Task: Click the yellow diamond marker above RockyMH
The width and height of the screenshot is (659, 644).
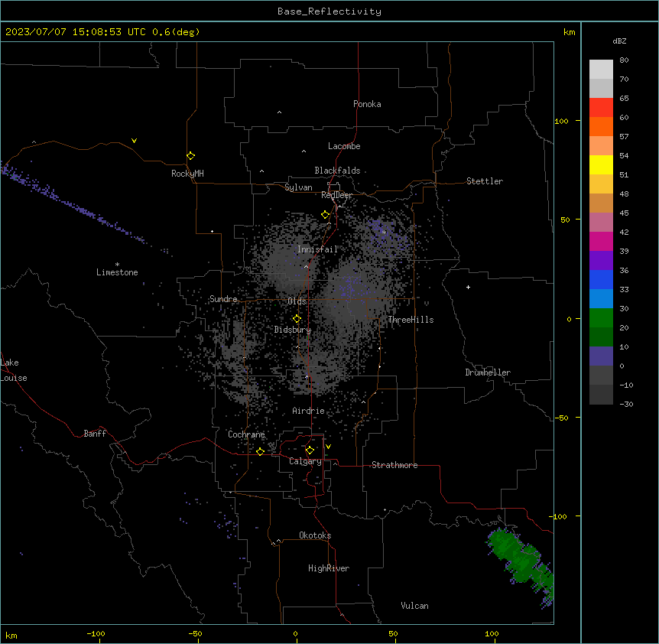Action: 190,156
